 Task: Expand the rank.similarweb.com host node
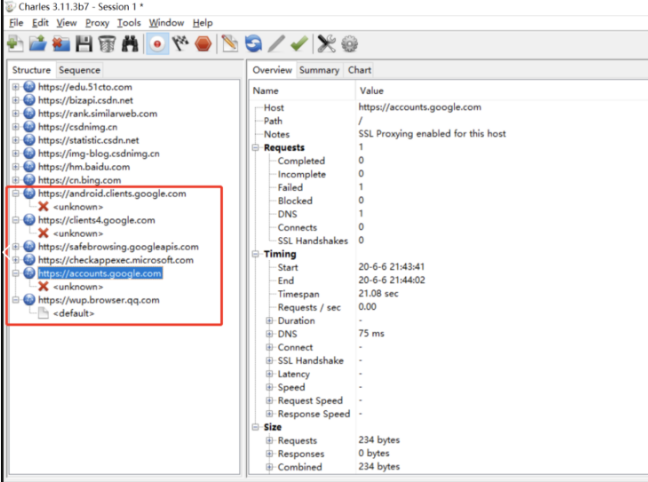click(16, 113)
